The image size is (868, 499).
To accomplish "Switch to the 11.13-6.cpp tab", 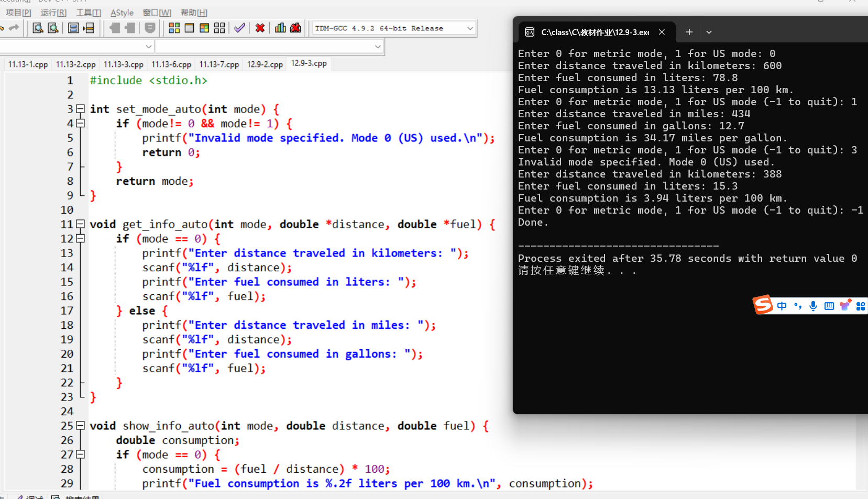I will pyautogui.click(x=171, y=64).
